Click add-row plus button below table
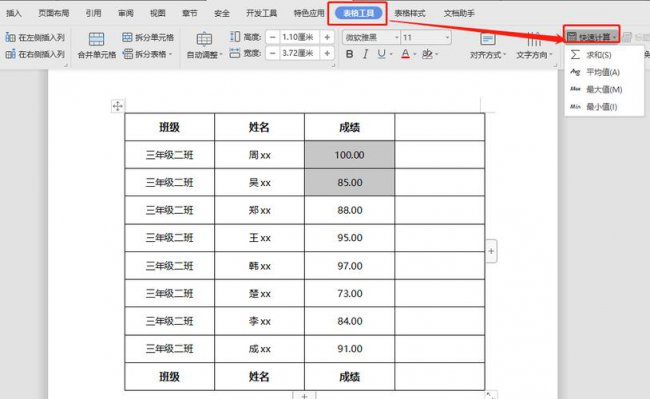Image resolution: width=650 pixels, height=399 pixels. [x=304, y=396]
